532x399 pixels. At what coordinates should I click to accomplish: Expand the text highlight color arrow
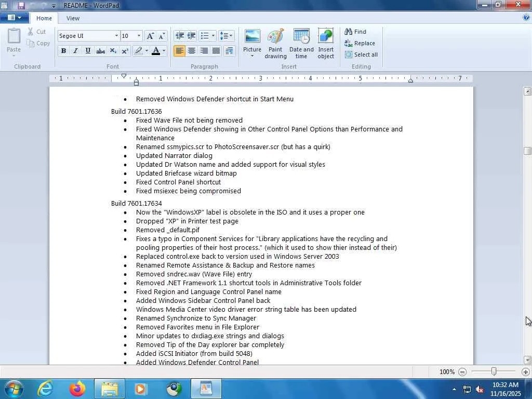[x=147, y=51]
